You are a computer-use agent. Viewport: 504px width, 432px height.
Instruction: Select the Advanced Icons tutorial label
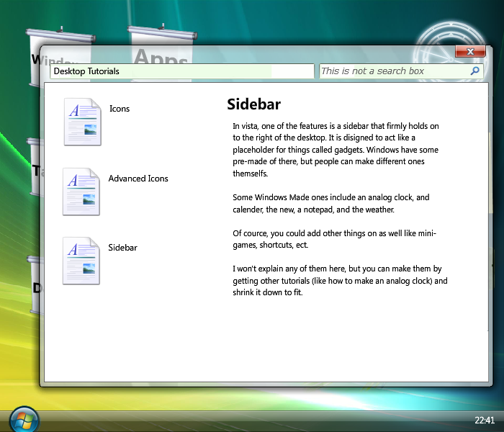138,179
